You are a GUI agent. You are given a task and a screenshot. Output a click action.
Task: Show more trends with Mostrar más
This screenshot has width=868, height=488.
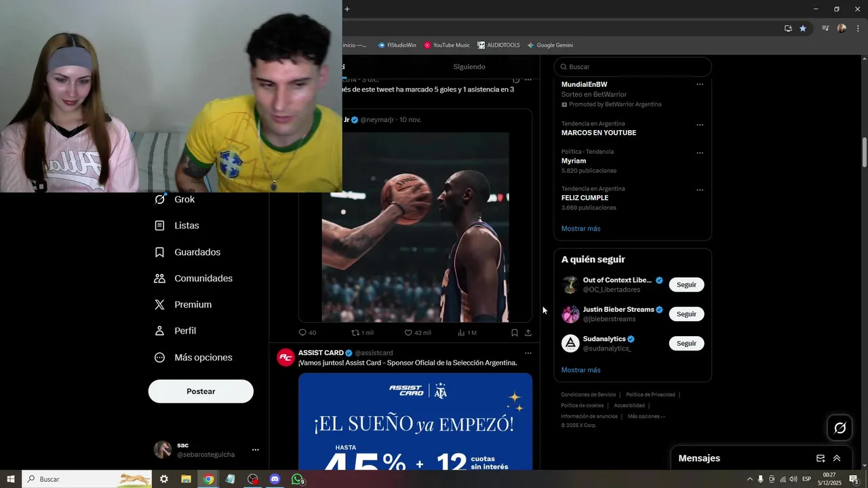point(580,228)
